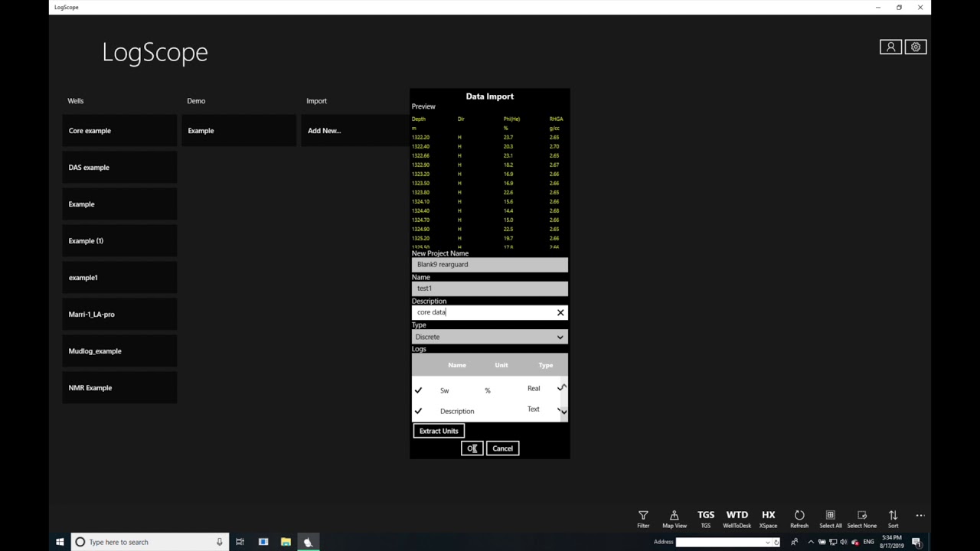
Task: Click the taskbar clock showing 5:34 PM
Action: 892,542
